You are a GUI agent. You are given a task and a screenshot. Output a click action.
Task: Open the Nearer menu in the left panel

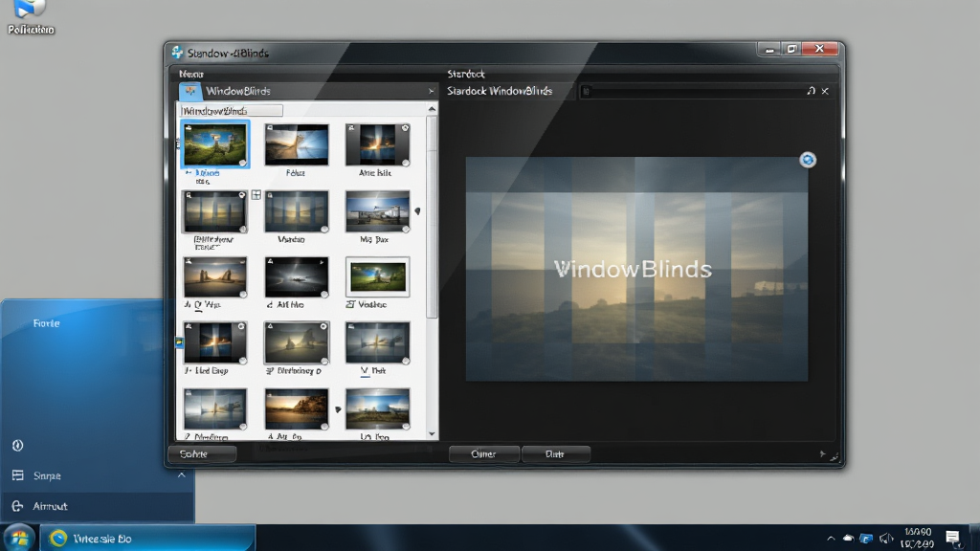pyautogui.click(x=191, y=74)
